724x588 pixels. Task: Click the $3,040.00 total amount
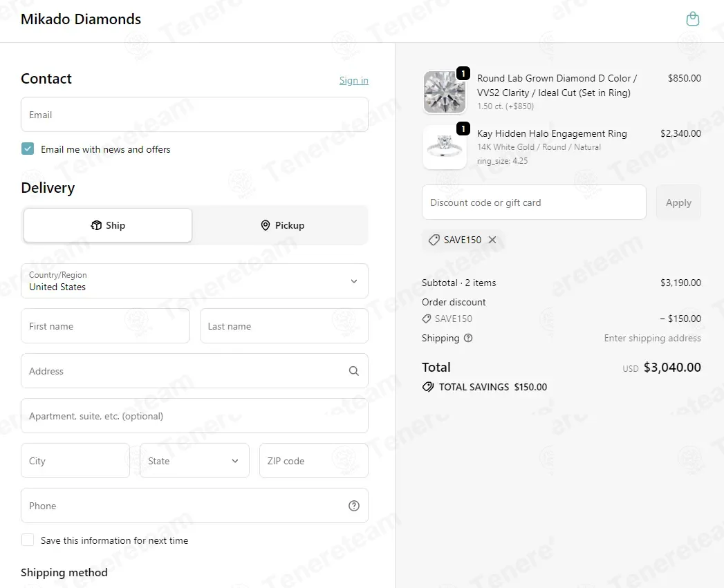[672, 368]
